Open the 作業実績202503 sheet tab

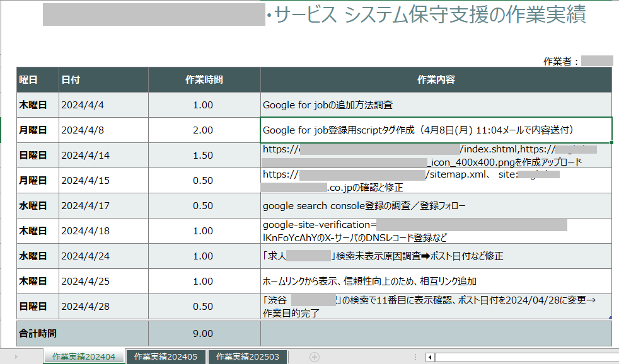248,356
